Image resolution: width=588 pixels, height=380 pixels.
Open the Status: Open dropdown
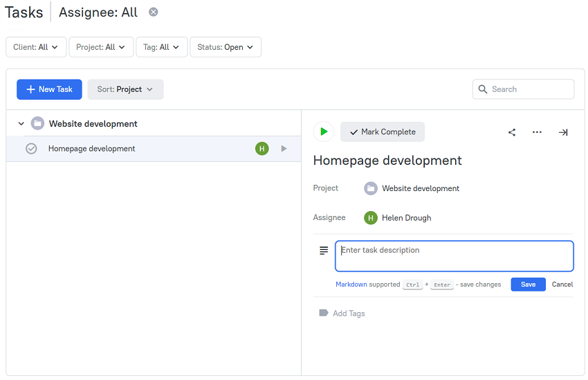point(226,47)
